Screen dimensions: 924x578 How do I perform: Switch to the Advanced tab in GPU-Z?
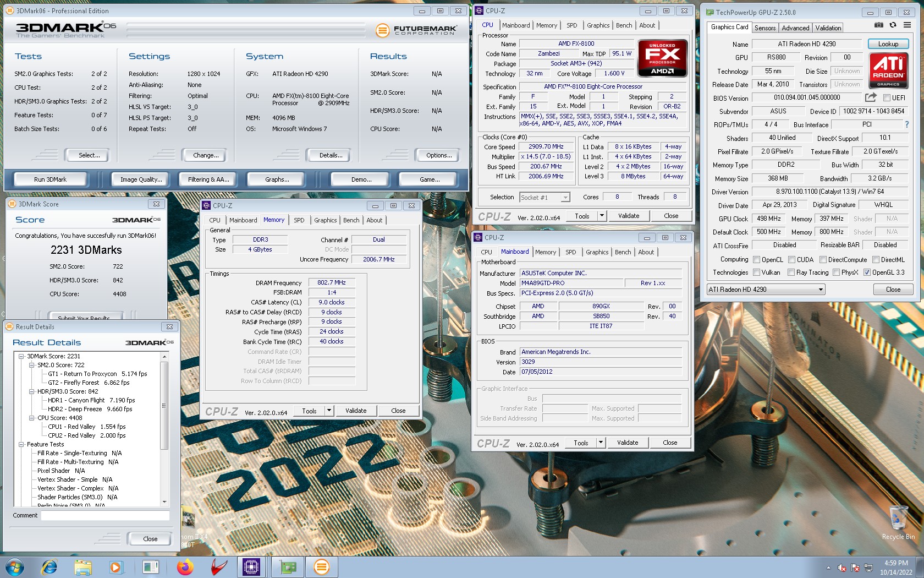point(795,28)
